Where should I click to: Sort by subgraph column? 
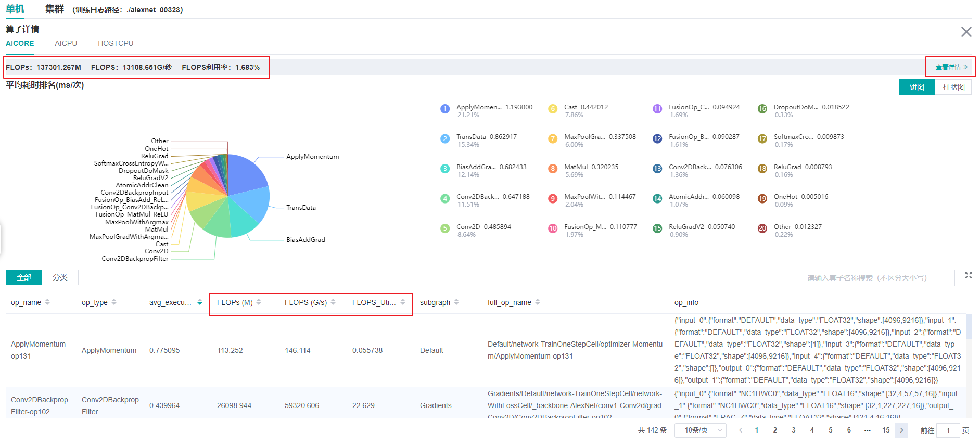(x=456, y=302)
